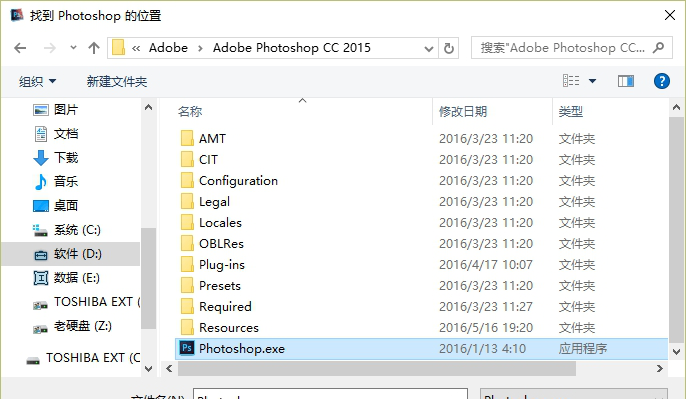Screen dimensions: 686x414
Task: Click horizontal scrollbar left arrow
Action: (x=169, y=369)
